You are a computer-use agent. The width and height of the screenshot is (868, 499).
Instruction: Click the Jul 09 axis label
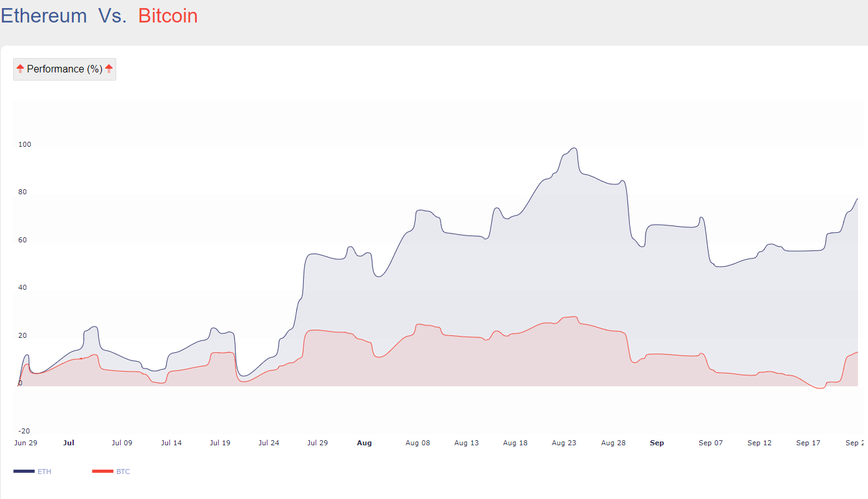coord(122,443)
